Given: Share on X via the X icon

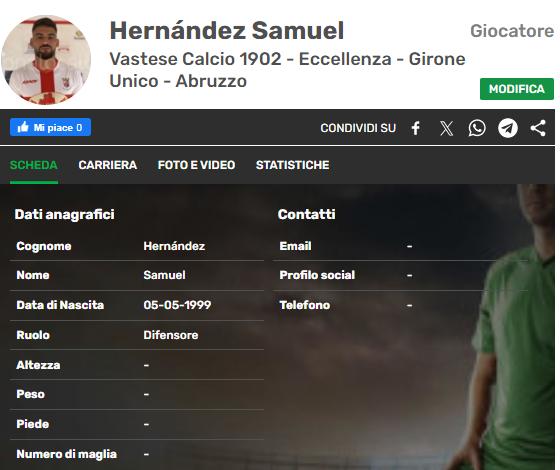Looking at the screenshot, I should pyautogui.click(x=446, y=128).
